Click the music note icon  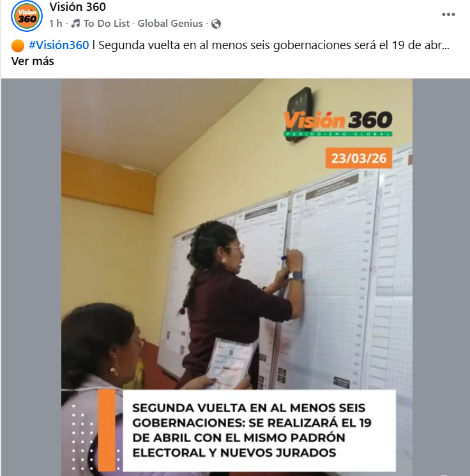[75, 24]
